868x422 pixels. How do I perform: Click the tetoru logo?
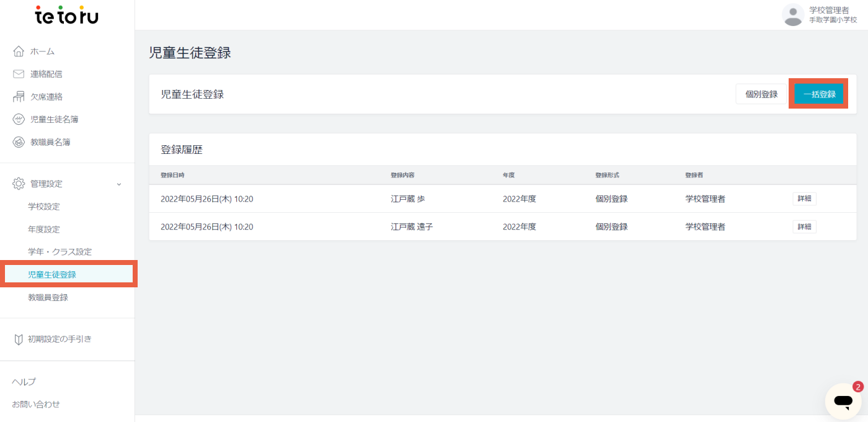[x=67, y=15]
